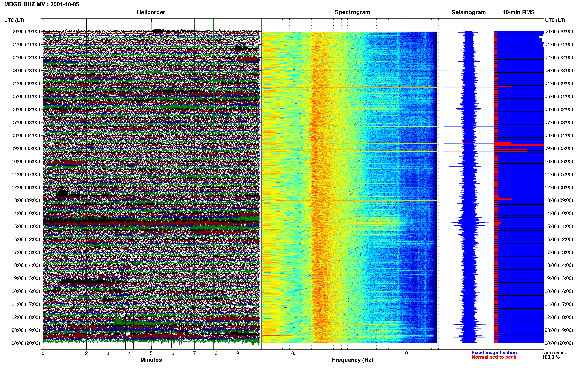Click the left '03:00 (23:00)' time label
Image resolution: width=588 pixels, height=368 pixels.
pos(26,70)
